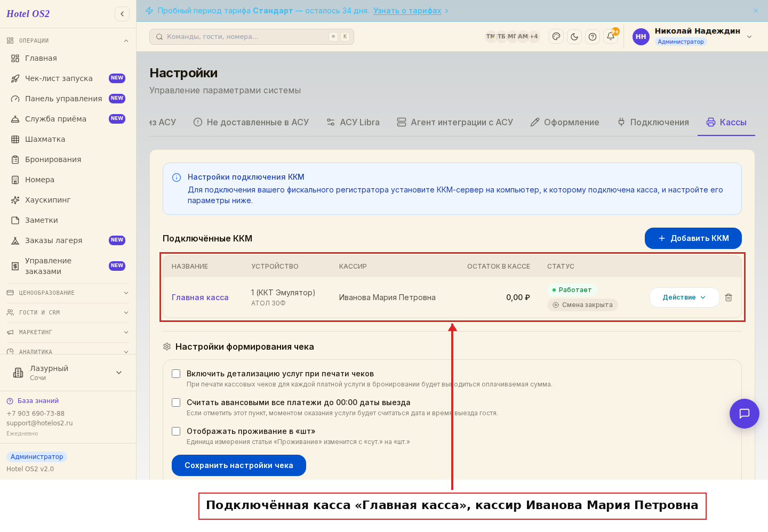Click the ТМ user avatar
The width and height of the screenshot is (768, 532).
click(490, 36)
